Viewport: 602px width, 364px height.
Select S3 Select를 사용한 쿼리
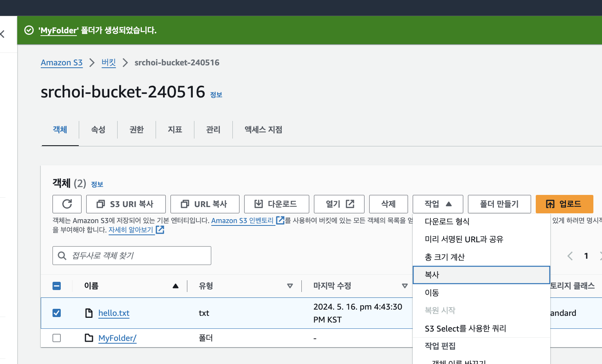[x=481, y=328]
